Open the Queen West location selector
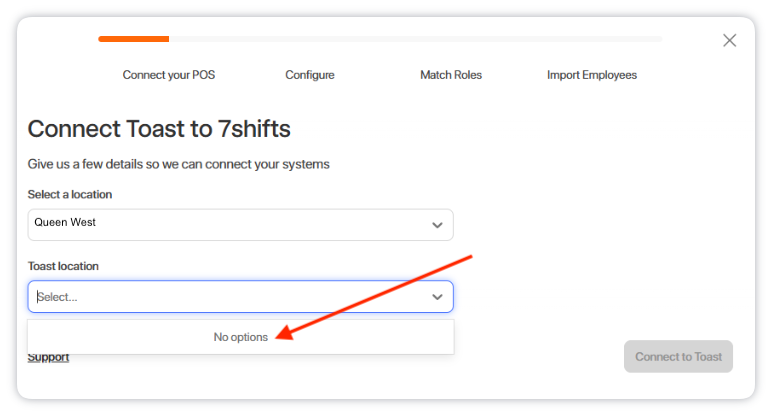The width and height of the screenshot is (772, 416). pyautogui.click(x=240, y=225)
